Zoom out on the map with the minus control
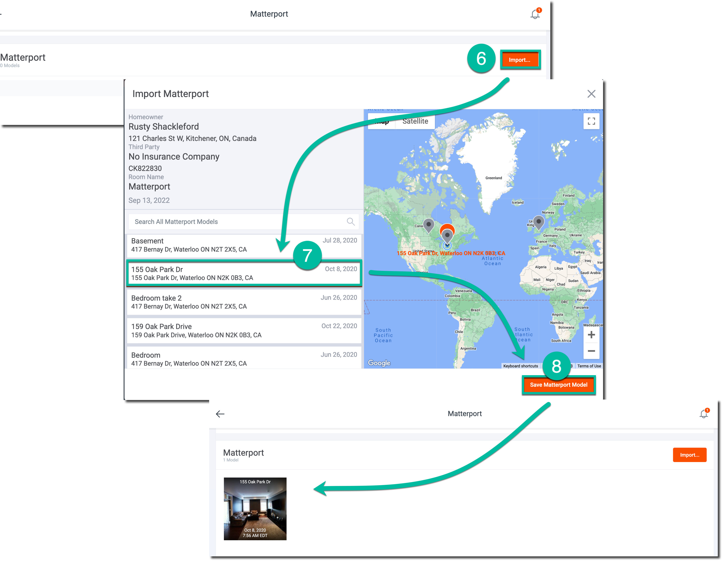This screenshot has width=728, height=563. coord(591,351)
